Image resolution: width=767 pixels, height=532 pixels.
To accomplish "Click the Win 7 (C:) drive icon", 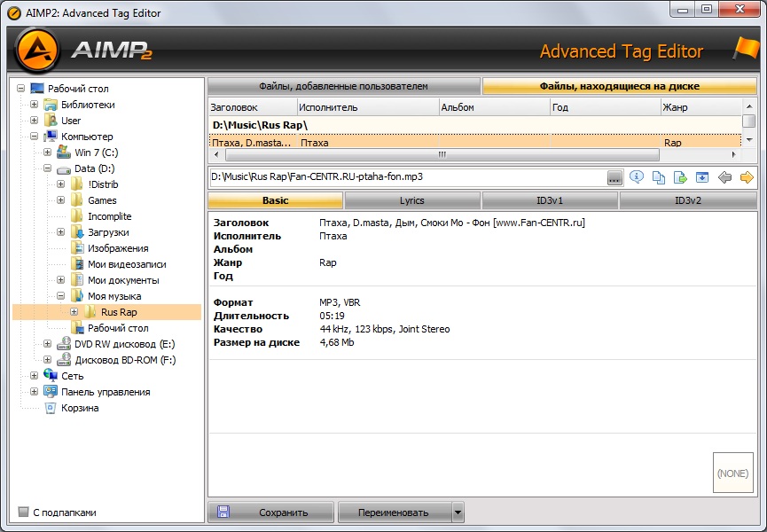I will (64, 153).
